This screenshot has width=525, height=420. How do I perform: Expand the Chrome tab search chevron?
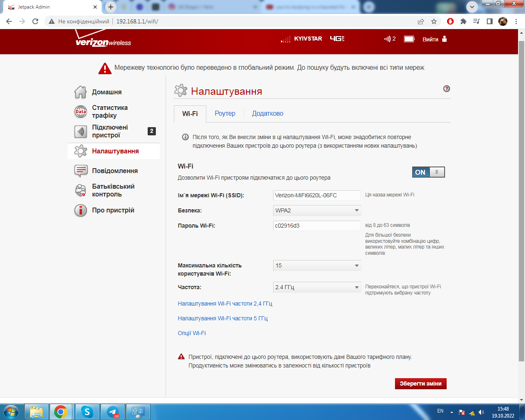pyautogui.click(x=472, y=7)
